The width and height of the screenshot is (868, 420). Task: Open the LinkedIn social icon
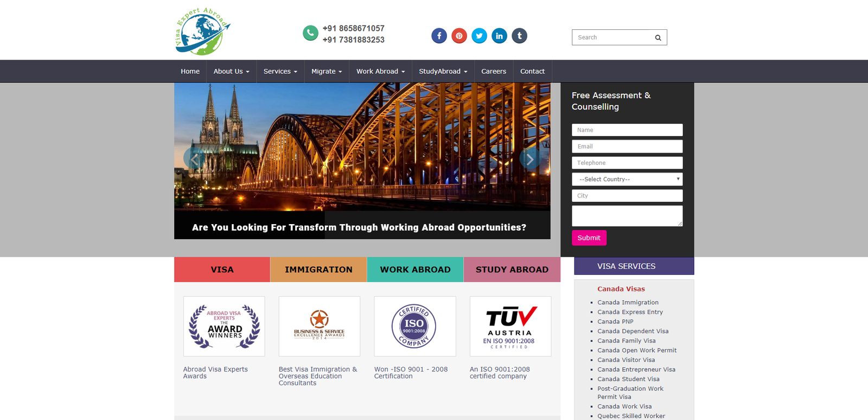tap(499, 36)
